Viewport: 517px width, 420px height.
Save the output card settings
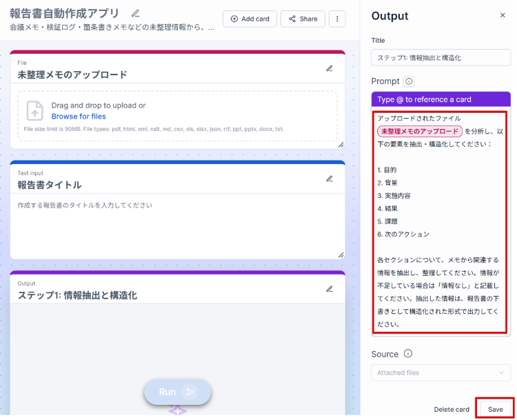click(495, 409)
